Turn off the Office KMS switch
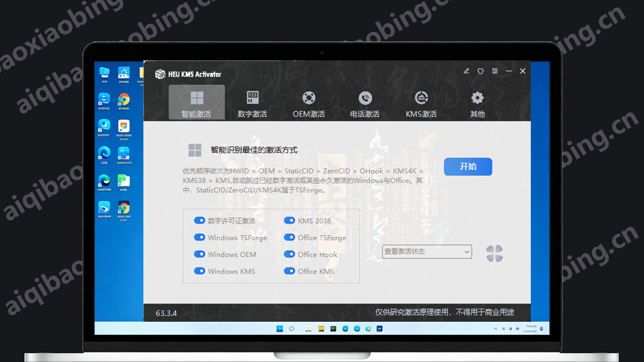 [289, 271]
